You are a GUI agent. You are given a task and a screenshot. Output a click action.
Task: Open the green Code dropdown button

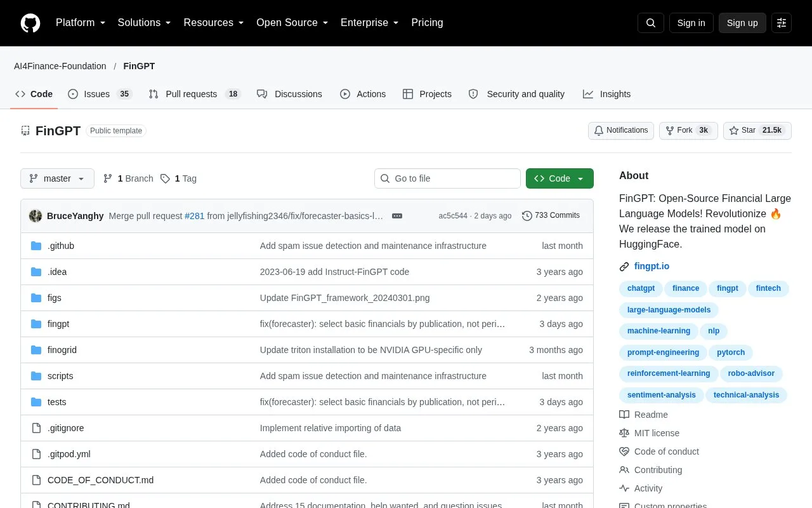coord(560,178)
